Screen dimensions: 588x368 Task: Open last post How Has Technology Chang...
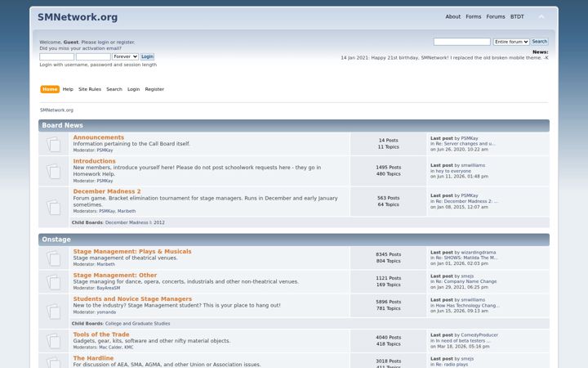click(x=468, y=306)
